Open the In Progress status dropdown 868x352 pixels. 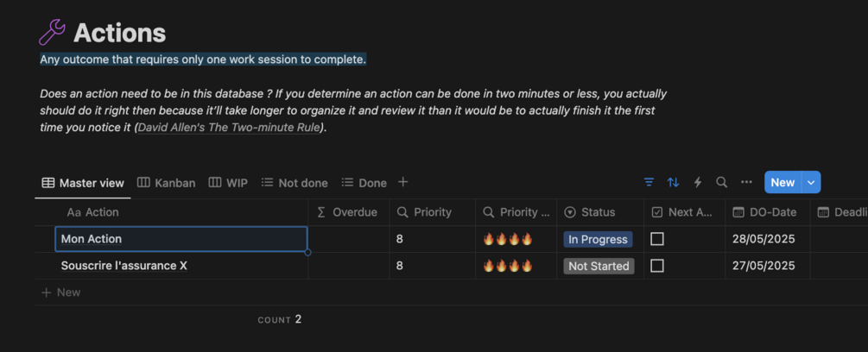[598, 239]
